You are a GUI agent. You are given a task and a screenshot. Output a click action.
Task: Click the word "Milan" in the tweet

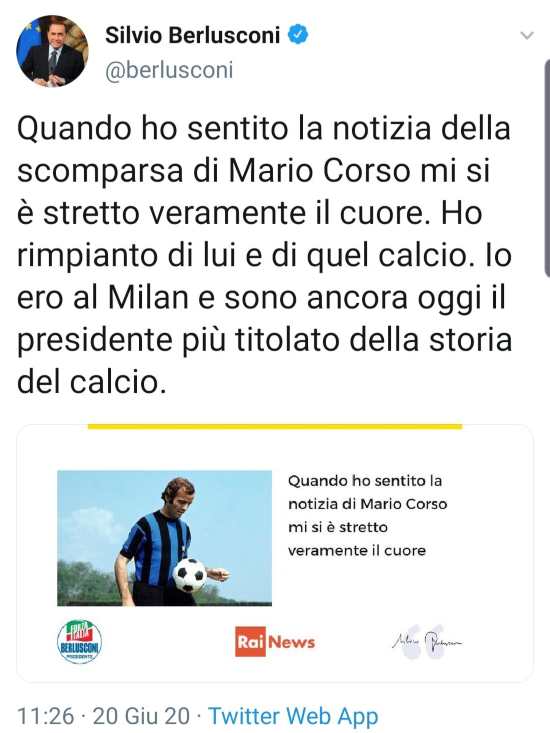pyautogui.click(x=148, y=298)
